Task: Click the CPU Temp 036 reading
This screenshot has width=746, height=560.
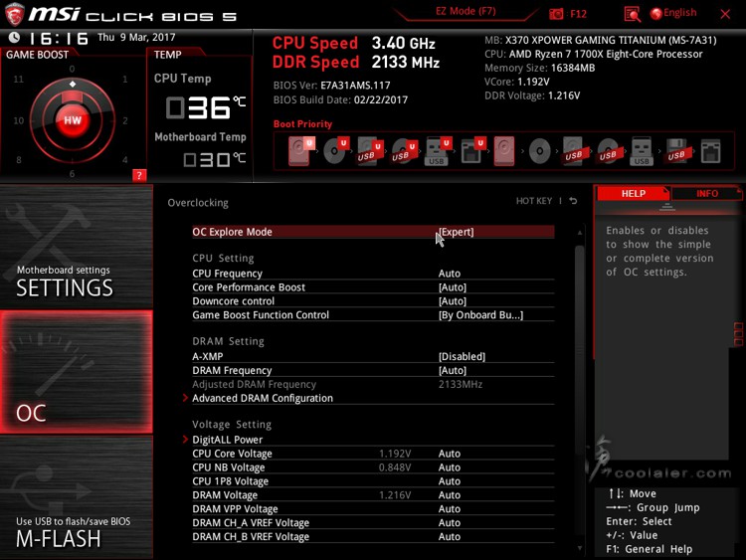Action: (205, 107)
